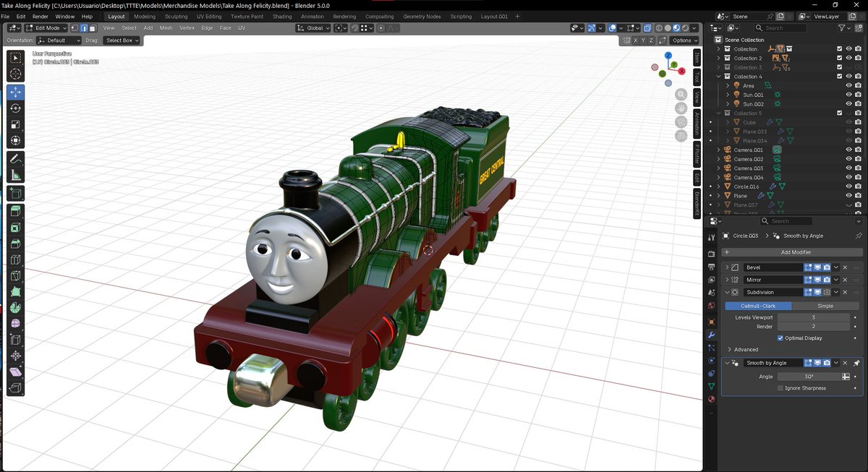The image size is (868, 472).
Task: Select the Measure tool
Action: tap(15, 175)
